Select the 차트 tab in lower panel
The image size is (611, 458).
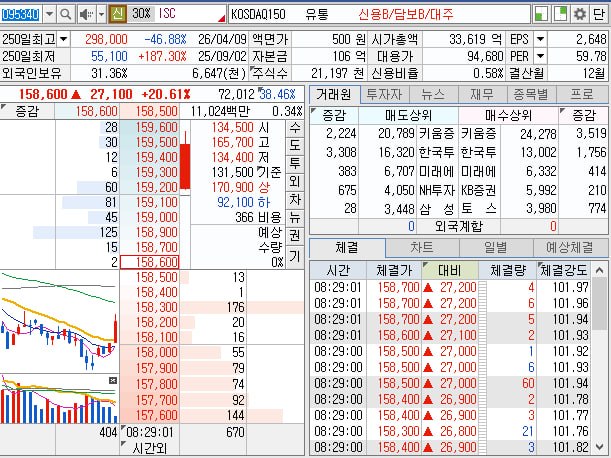pos(422,248)
